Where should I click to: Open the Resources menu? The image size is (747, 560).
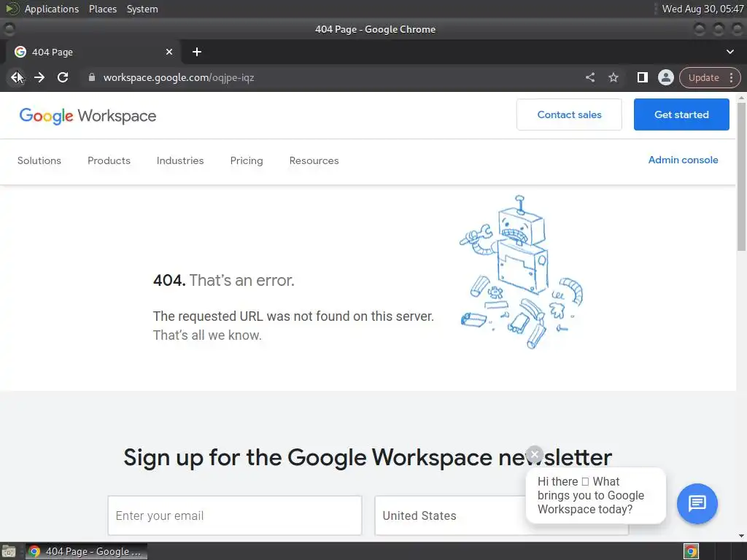pyautogui.click(x=314, y=160)
